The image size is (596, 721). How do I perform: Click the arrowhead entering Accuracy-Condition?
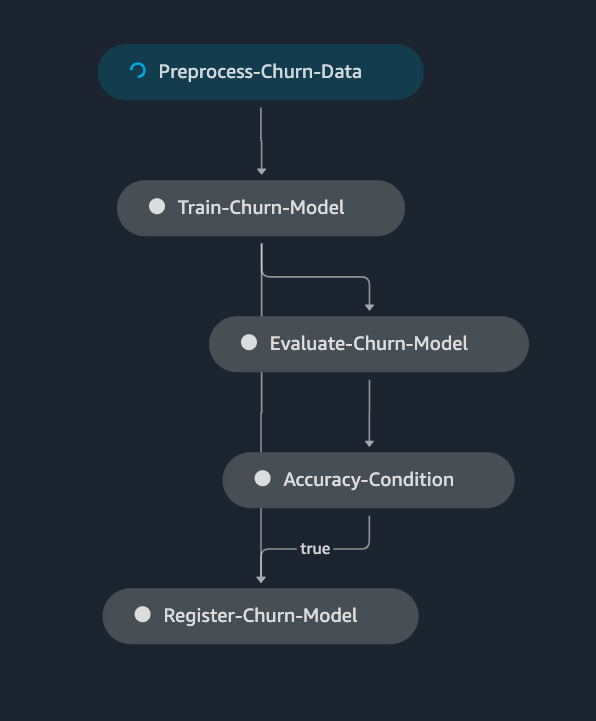(369, 443)
